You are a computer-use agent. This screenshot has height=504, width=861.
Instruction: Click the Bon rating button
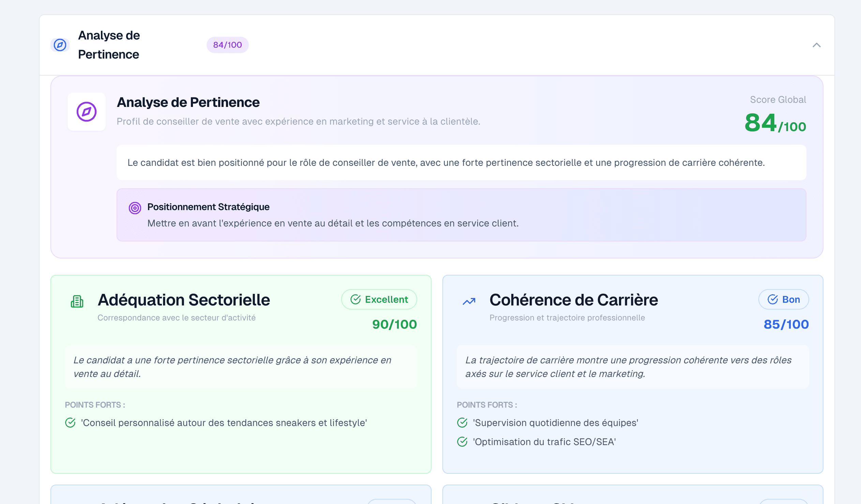[783, 299]
